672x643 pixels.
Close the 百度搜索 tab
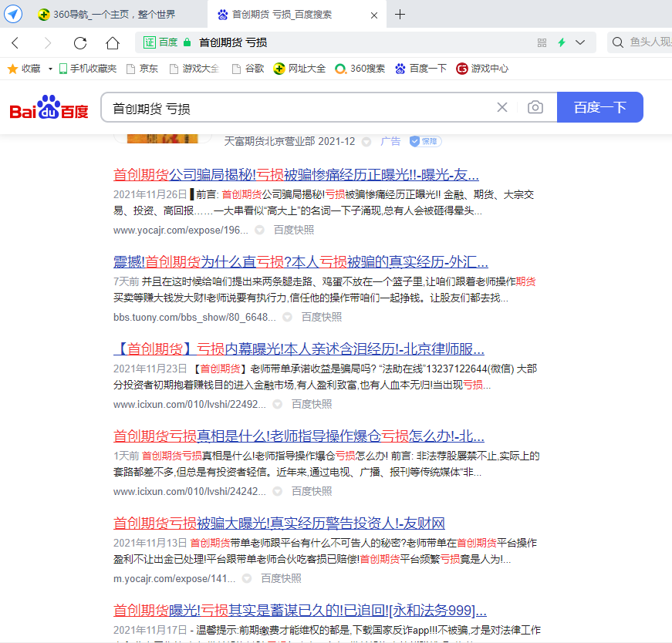tap(374, 15)
